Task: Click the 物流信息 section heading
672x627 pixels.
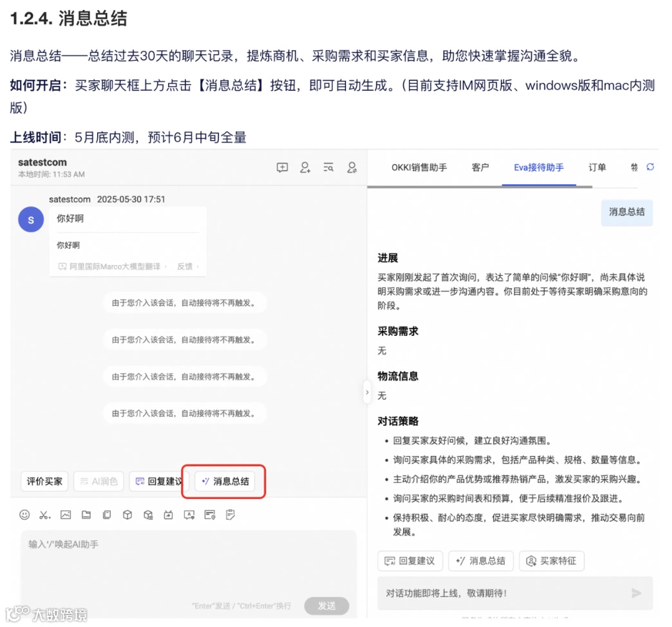Action: (x=398, y=376)
